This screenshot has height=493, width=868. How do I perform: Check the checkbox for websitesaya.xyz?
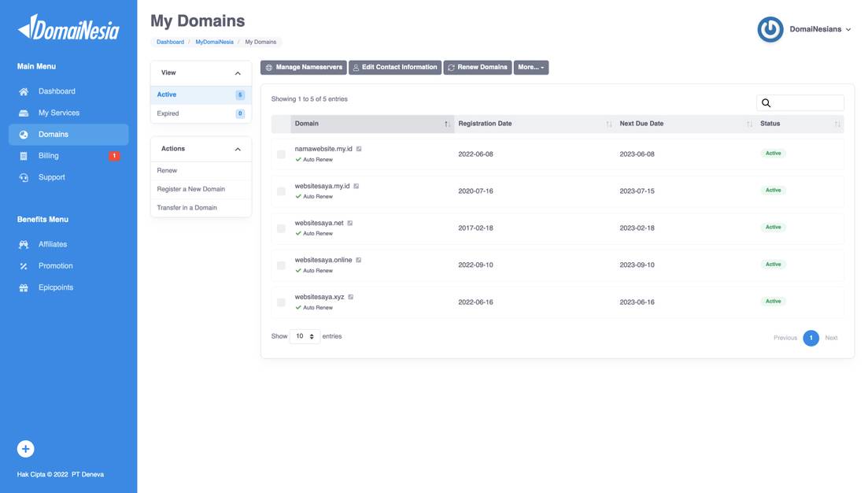tap(280, 301)
